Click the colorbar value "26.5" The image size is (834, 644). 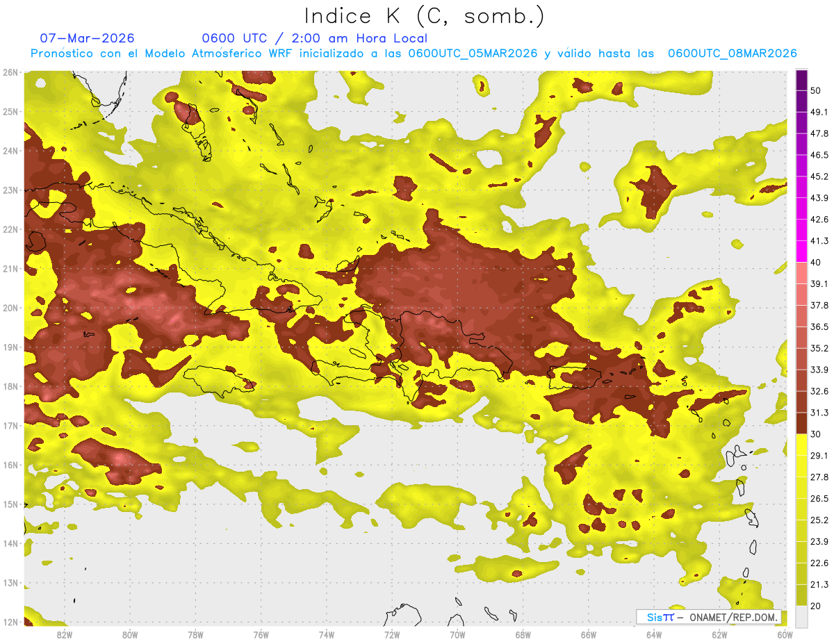(819, 499)
